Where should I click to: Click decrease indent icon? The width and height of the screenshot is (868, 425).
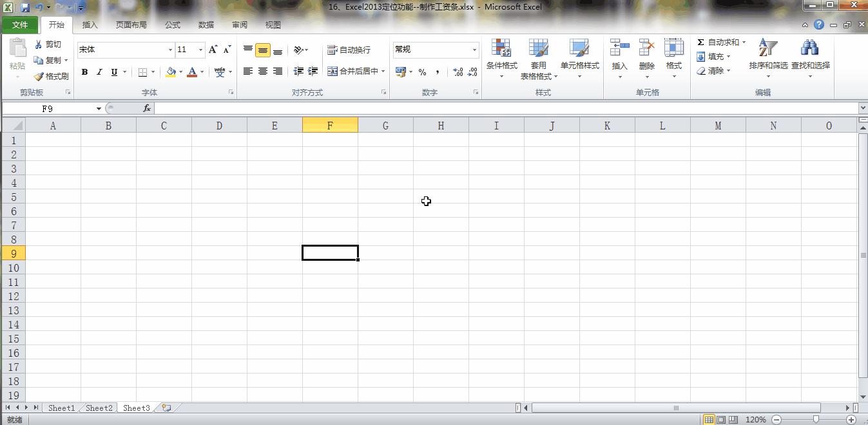pyautogui.click(x=298, y=71)
